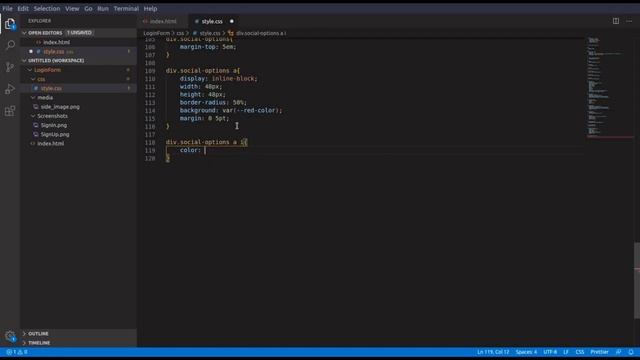Open the Search view in activity bar
The width and height of the screenshot is (640, 360).
click(10, 45)
